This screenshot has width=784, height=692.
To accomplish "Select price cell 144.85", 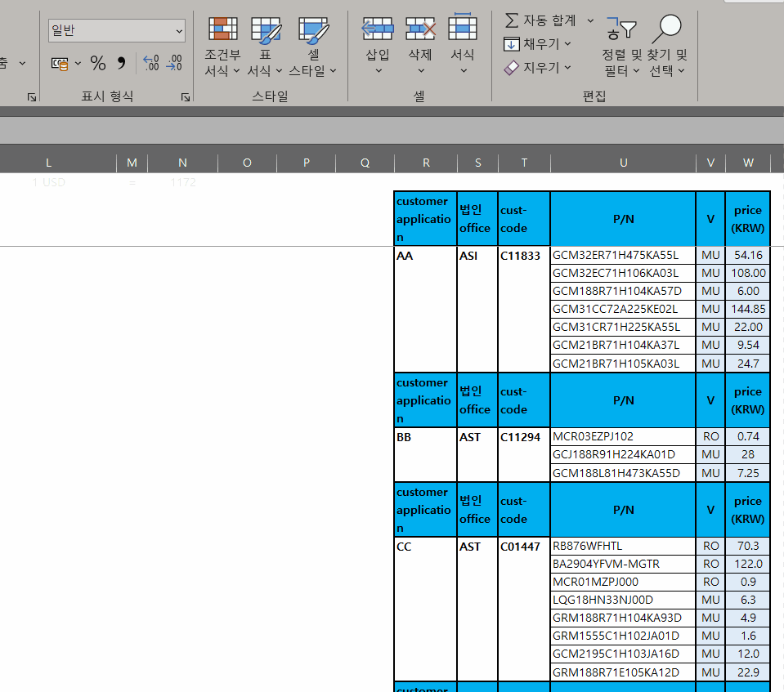I will click(x=748, y=310).
